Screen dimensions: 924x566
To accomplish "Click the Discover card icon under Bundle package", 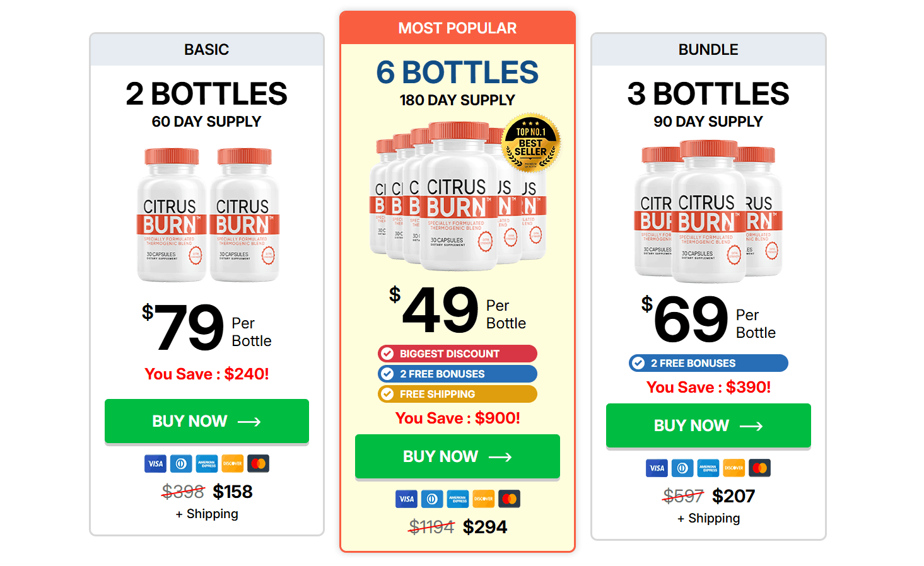I will coord(734,468).
